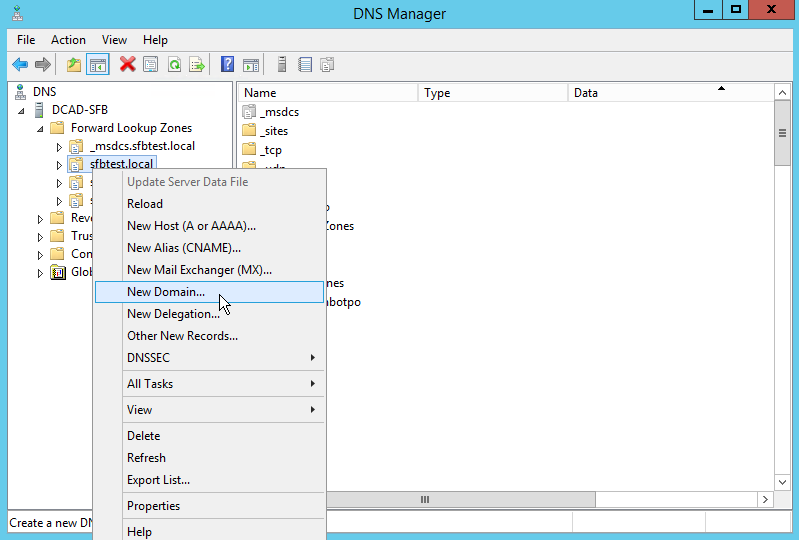Expand the Reverse Lookup Zones node
Image resolution: width=799 pixels, height=540 pixels.
[x=40, y=219]
